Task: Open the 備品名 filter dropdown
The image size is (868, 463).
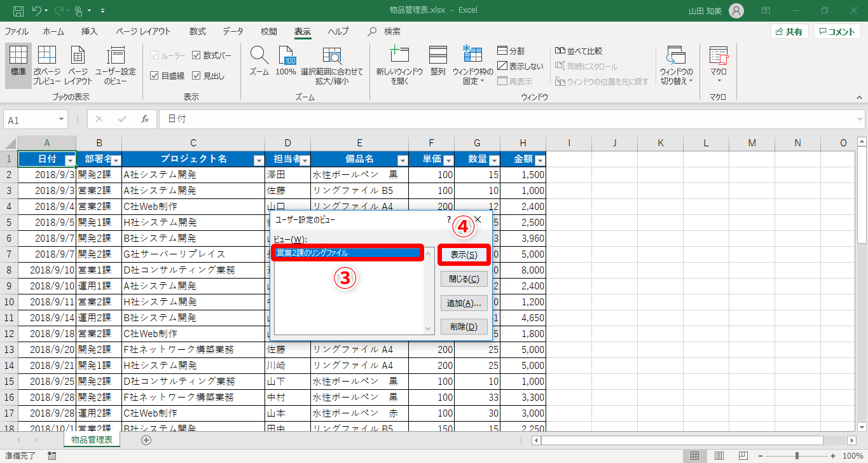Action: pos(402,160)
